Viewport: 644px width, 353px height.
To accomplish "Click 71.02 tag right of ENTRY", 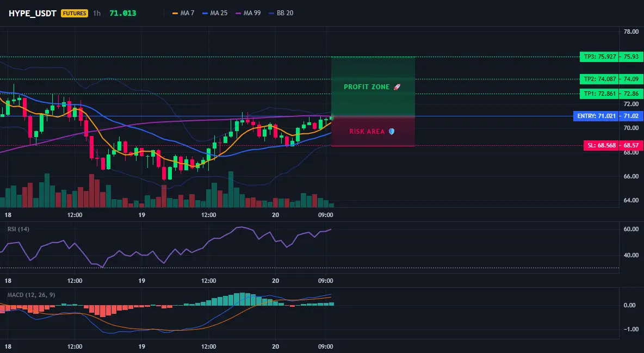I will pos(631,116).
